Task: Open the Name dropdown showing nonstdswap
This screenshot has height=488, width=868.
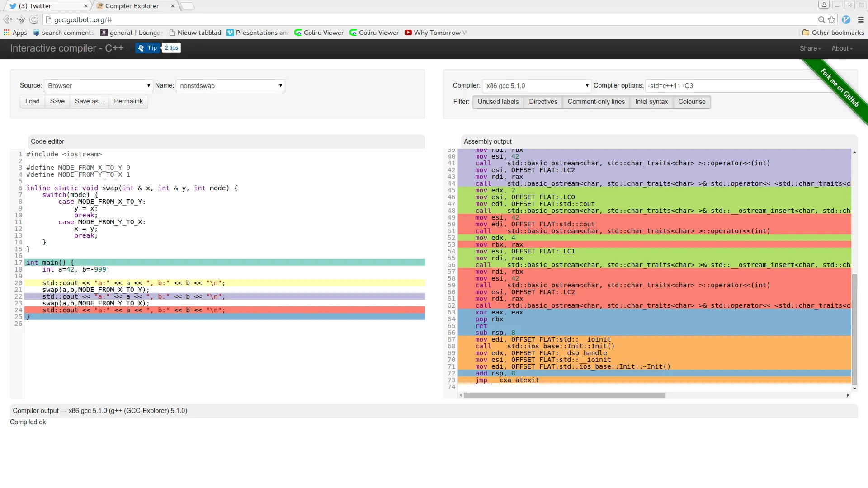Action: 230,86
